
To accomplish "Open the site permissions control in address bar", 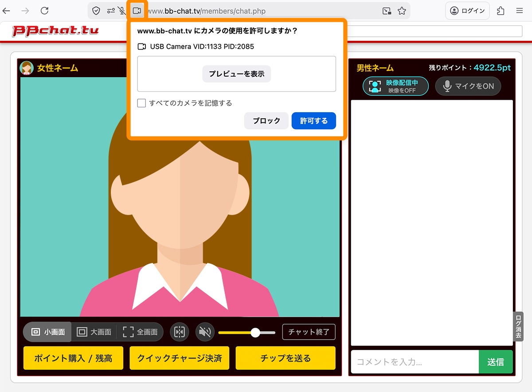I will (111, 10).
